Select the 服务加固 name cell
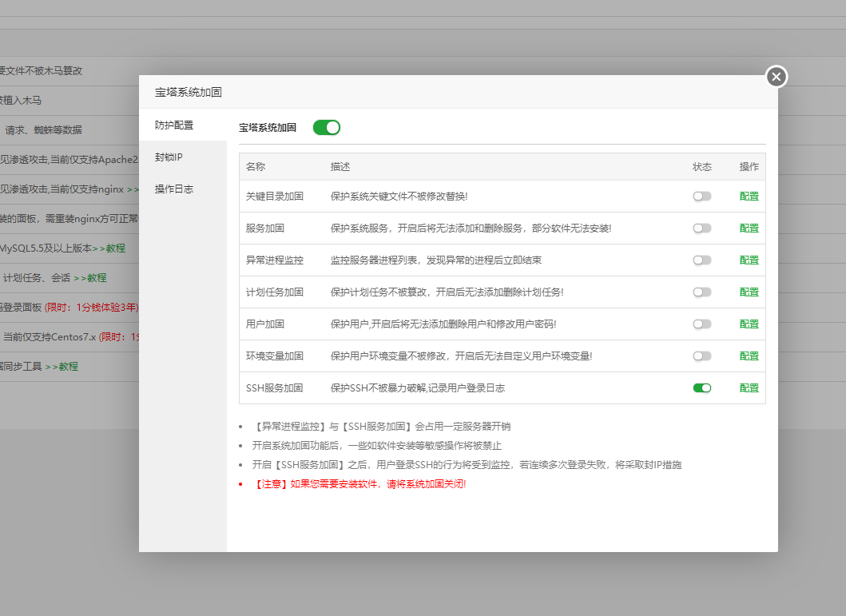Viewport: 846px width, 616px height. click(265, 229)
